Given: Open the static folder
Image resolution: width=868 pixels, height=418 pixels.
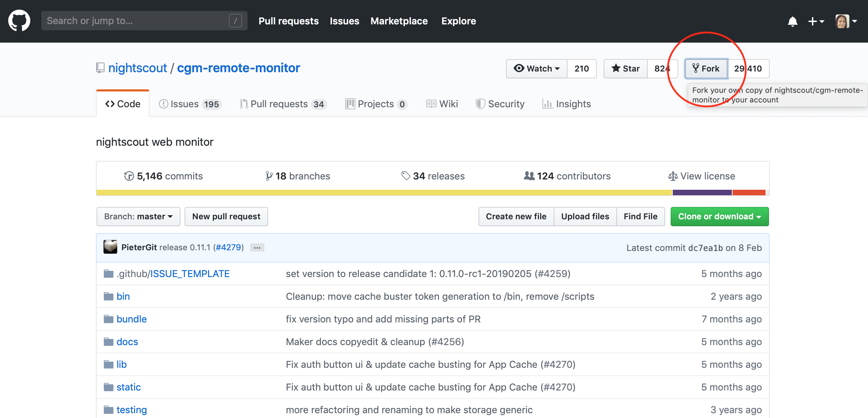Looking at the screenshot, I should 129,387.
